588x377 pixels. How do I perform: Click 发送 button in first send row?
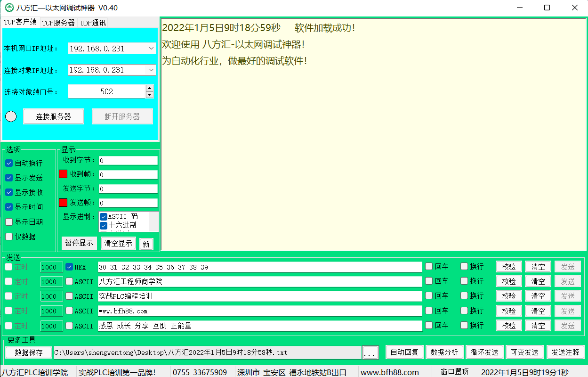pos(568,267)
